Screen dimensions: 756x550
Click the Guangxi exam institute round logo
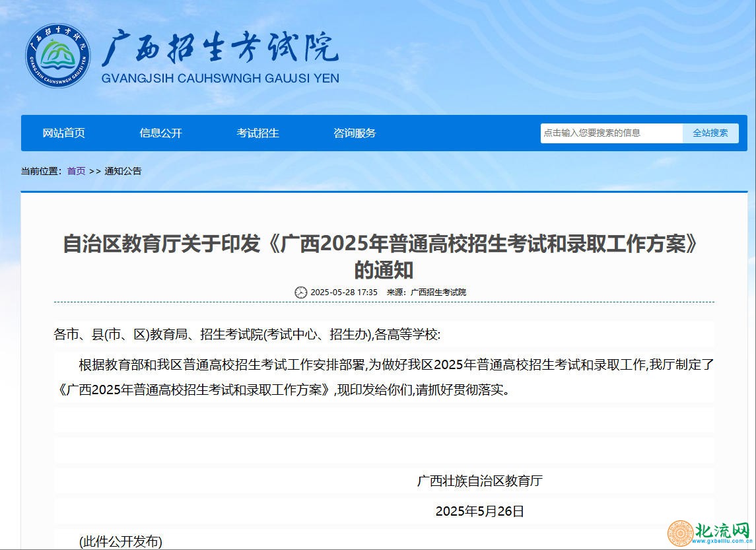point(58,56)
